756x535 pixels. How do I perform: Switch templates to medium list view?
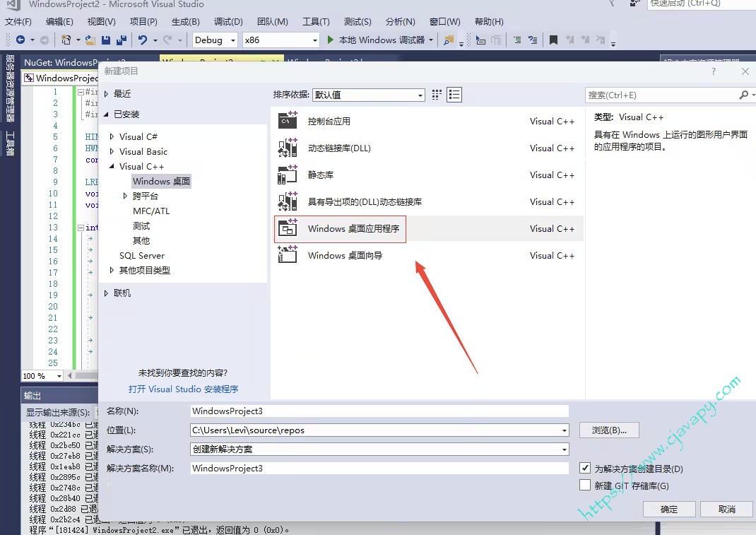pos(454,95)
